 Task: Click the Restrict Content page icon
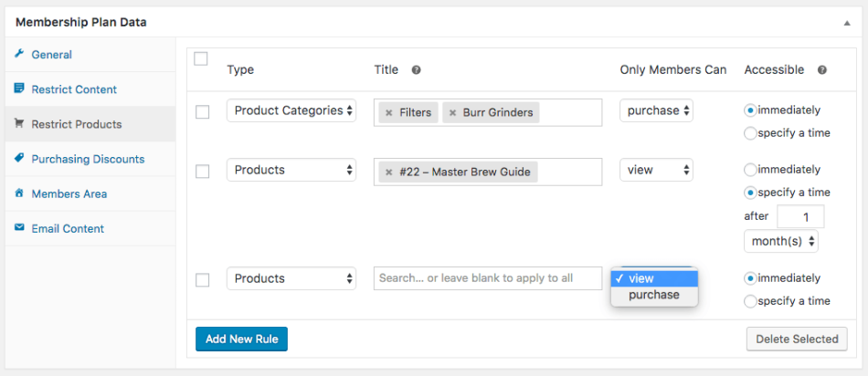pos(19,89)
